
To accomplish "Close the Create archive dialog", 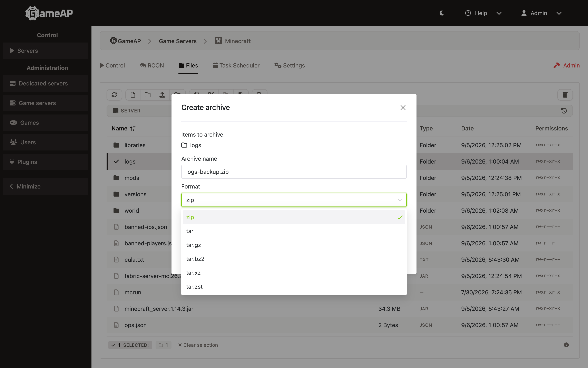I will tap(403, 108).
